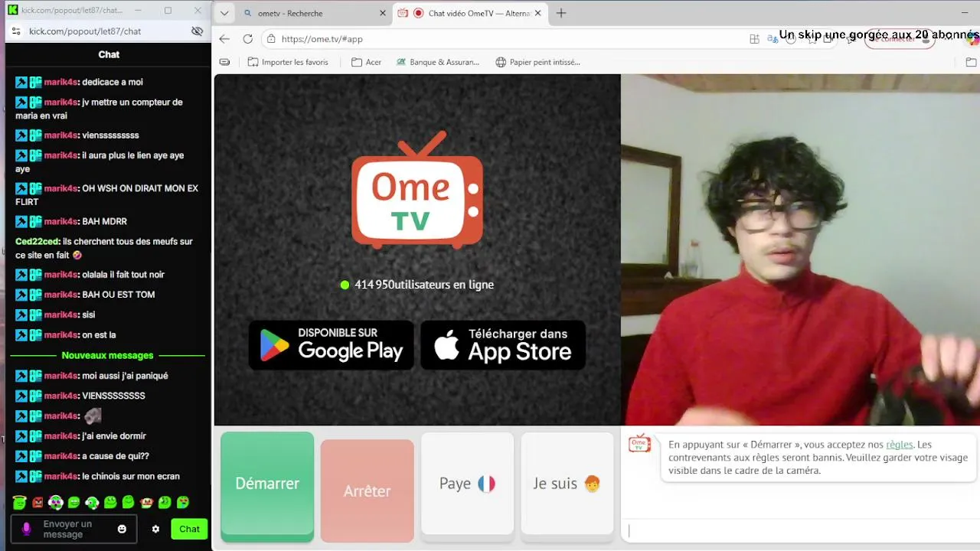Open a new browser tab
980x551 pixels.
click(x=561, y=13)
